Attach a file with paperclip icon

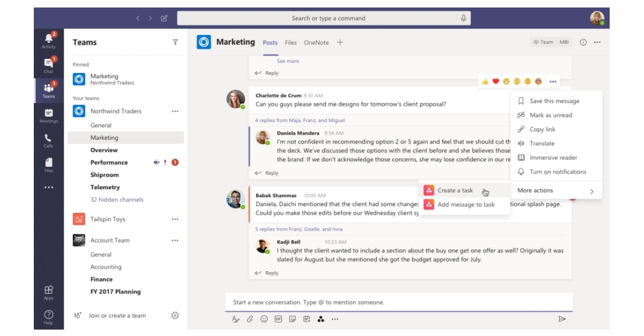[250, 319]
